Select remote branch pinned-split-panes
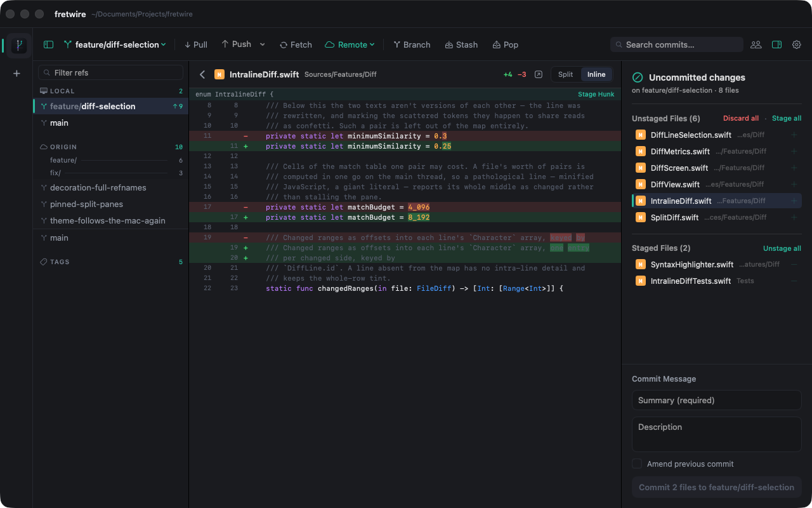This screenshot has width=812, height=508. coord(110,204)
